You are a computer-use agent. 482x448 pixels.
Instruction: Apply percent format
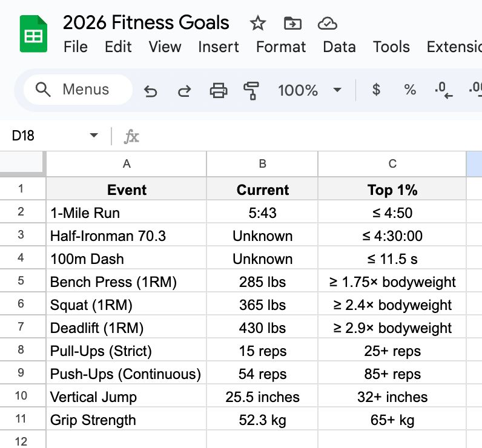pyautogui.click(x=410, y=90)
